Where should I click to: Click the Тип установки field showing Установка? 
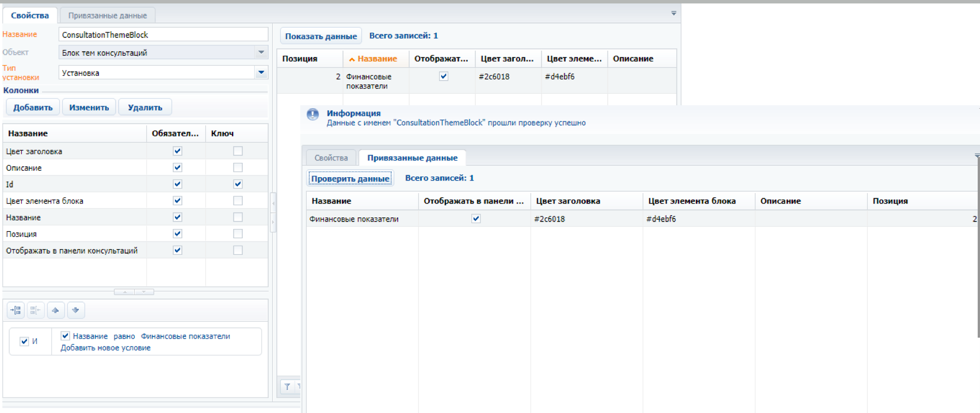163,72
